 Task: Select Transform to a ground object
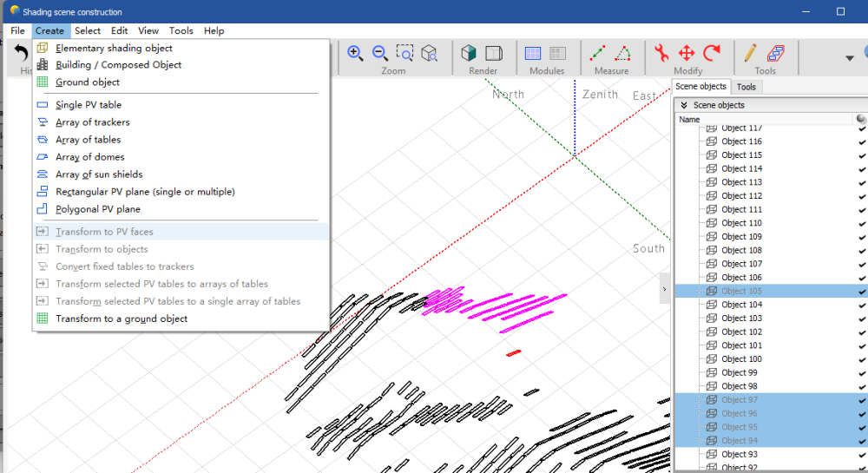click(x=122, y=319)
